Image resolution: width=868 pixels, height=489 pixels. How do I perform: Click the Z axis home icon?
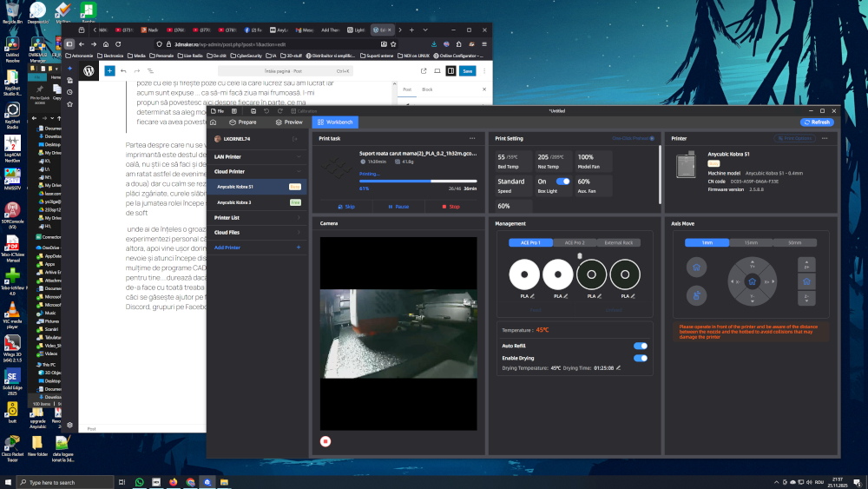coord(806,281)
